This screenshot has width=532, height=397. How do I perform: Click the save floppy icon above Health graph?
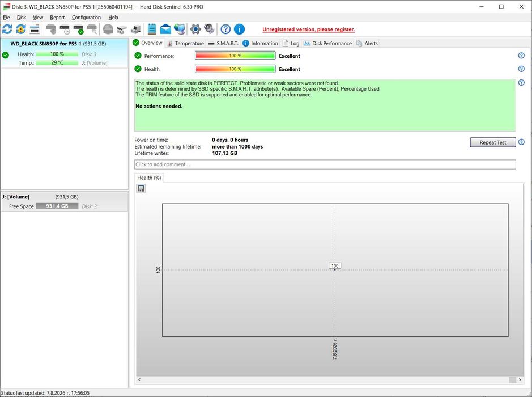pyautogui.click(x=141, y=188)
